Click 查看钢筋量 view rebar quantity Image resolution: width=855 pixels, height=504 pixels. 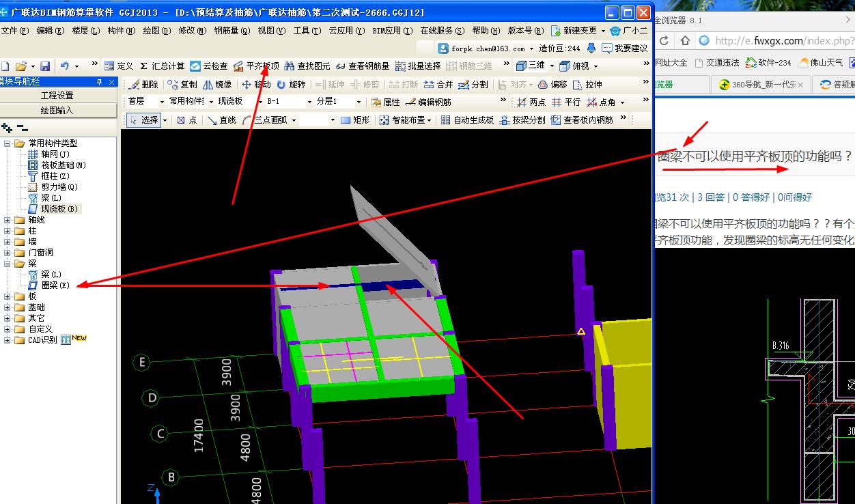click(x=363, y=66)
